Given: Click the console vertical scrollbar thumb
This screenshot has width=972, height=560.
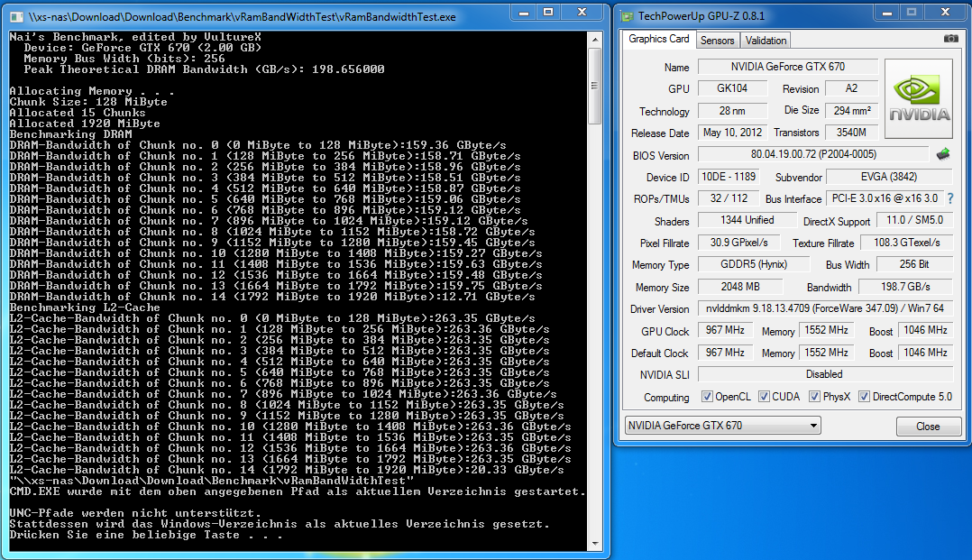Looking at the screenshot, I should [594, 86].
